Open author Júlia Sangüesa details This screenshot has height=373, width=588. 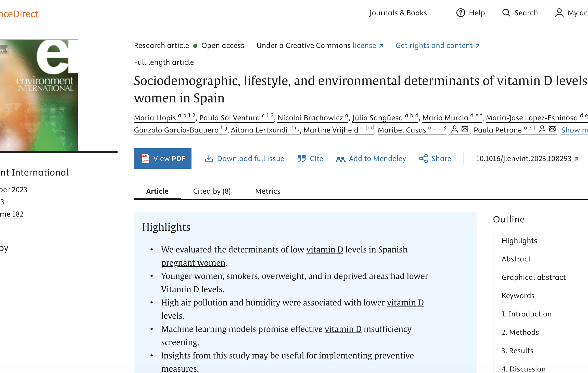[385, 117]
